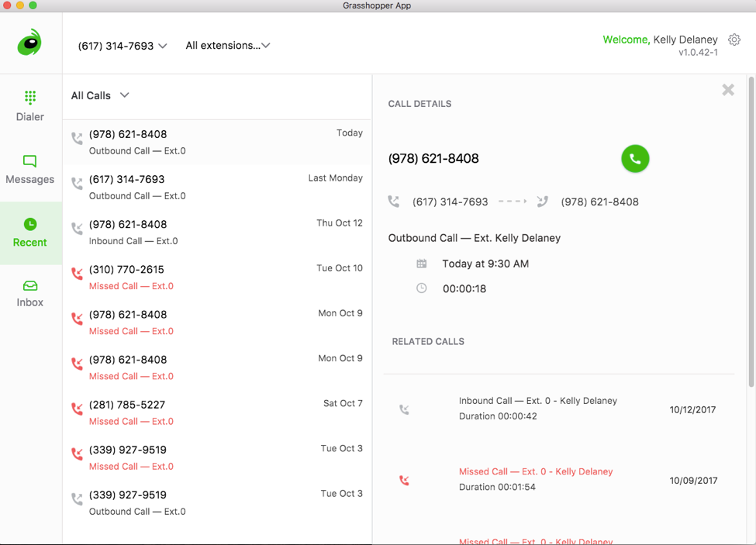Image resolution: width=756 pixels, height=545 pixels.
Task: Expand the (617) 314-7693 phone number dropdown
Action: tap(122, 46)
